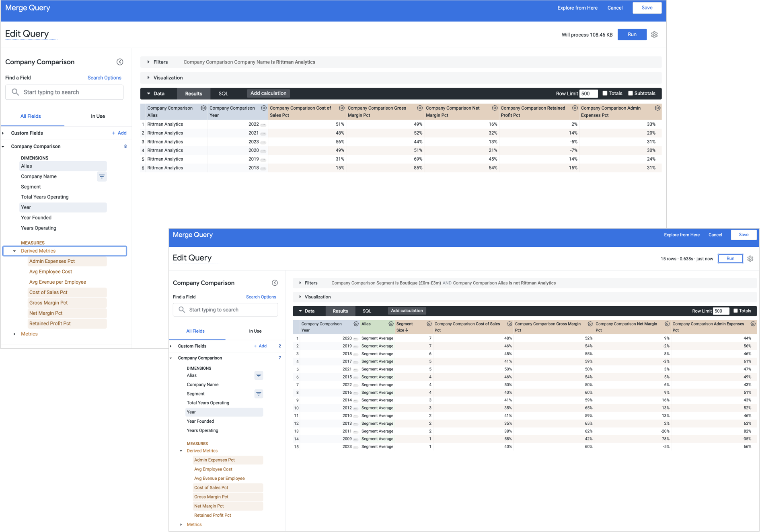Collapse the lower field picker with arrow icon

[x=275, y=283]
